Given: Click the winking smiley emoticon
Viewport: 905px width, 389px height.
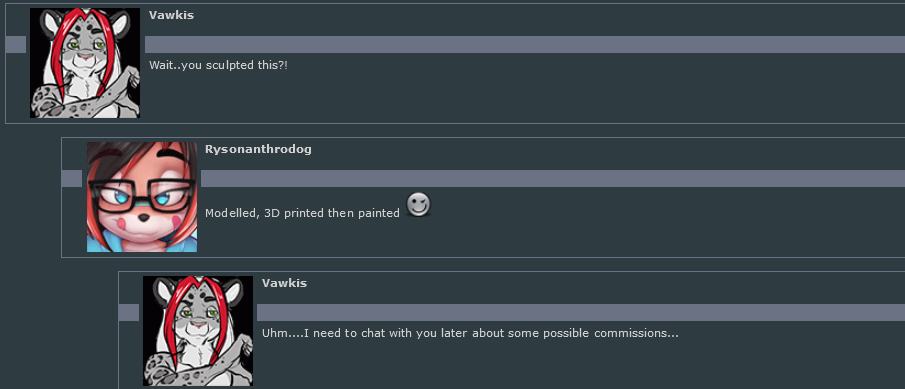Looking at the screenshot, I should [418, 205].
